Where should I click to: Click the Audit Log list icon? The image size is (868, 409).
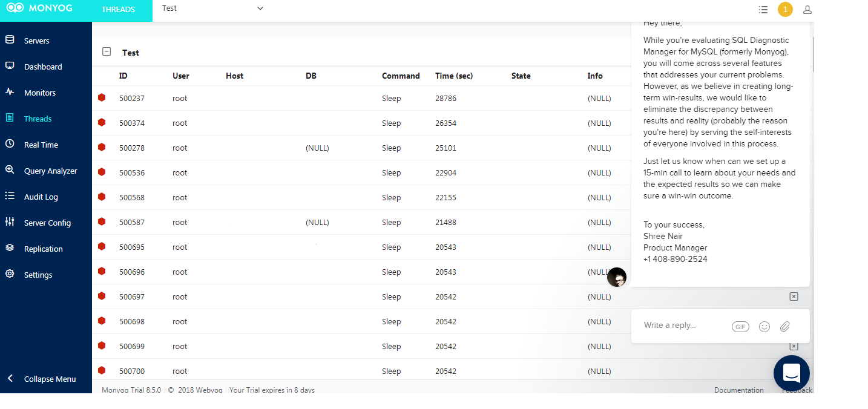10,196
